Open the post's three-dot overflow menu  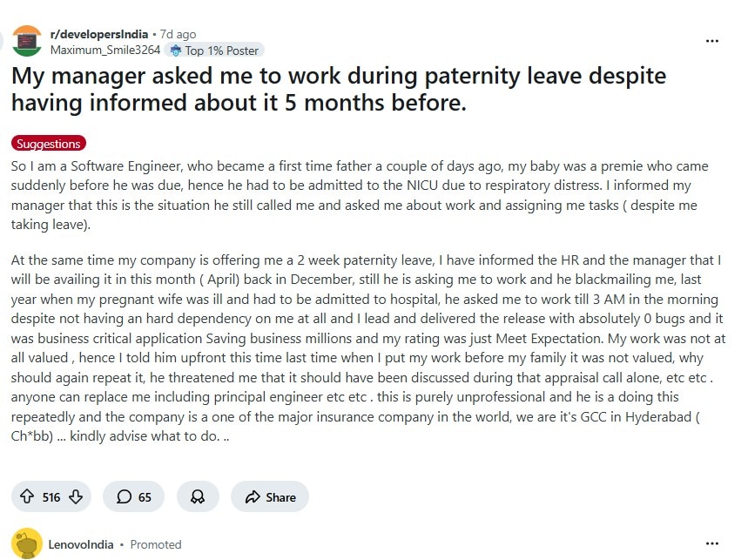tap(712, 41)
